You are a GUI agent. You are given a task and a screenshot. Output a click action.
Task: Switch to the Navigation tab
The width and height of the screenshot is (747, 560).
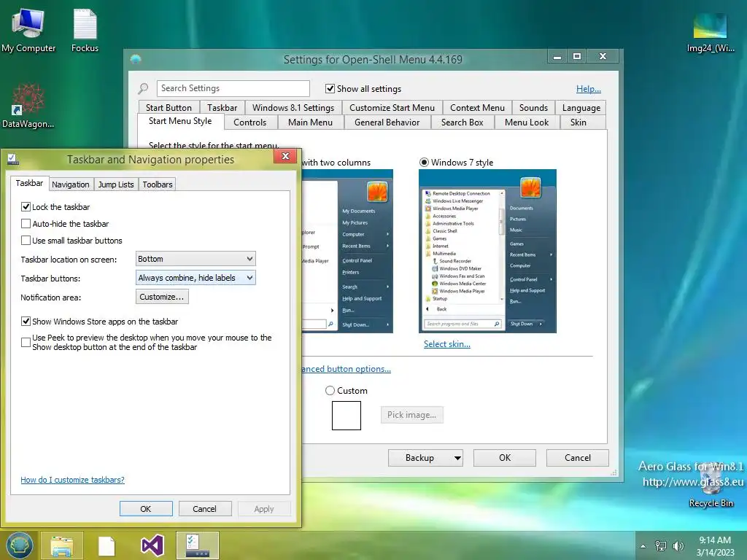coord(71,184)
